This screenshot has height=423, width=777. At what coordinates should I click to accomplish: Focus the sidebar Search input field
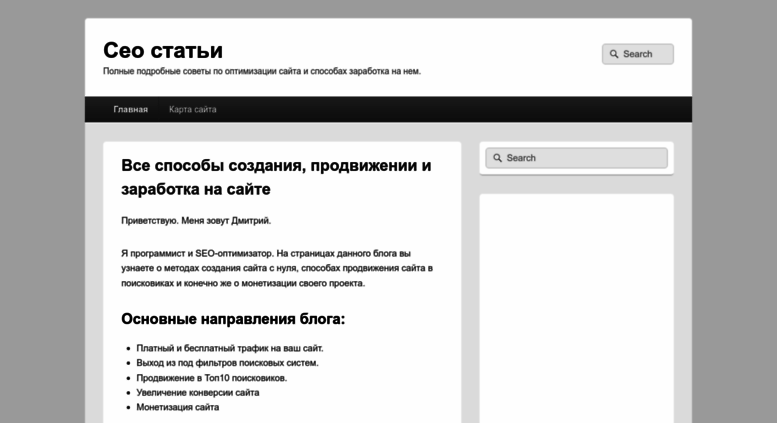(x=576, y=158)
